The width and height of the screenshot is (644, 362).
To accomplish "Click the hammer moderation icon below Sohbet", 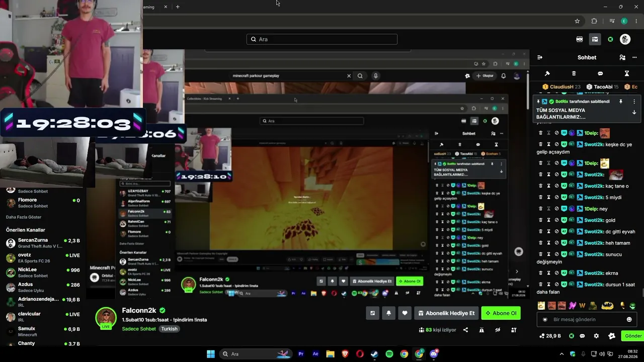I will 547,73.
